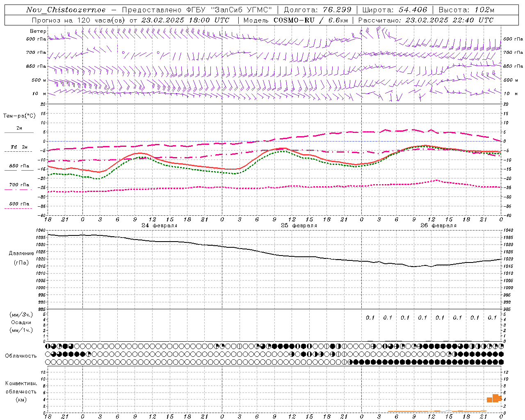Click the (мм/3ч.) precipitation unit label
525x420 pixels.
(x=21, y=315)
